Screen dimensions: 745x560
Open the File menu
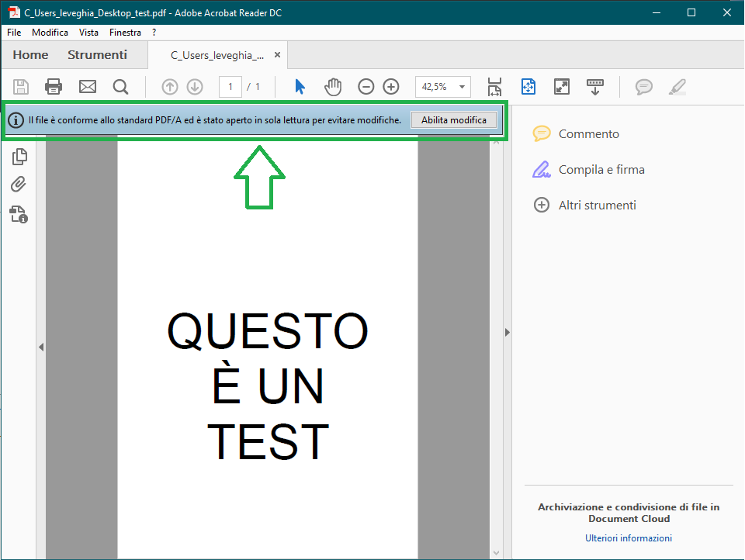pos(14,33)
